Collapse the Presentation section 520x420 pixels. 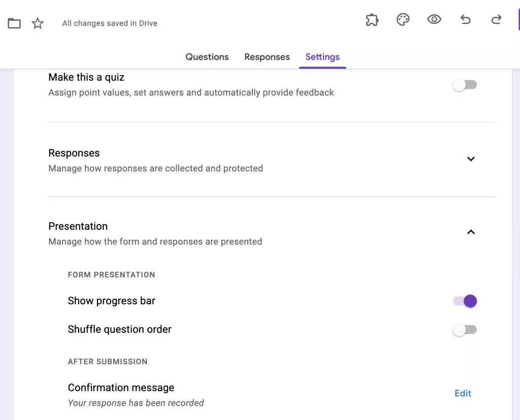471,232
